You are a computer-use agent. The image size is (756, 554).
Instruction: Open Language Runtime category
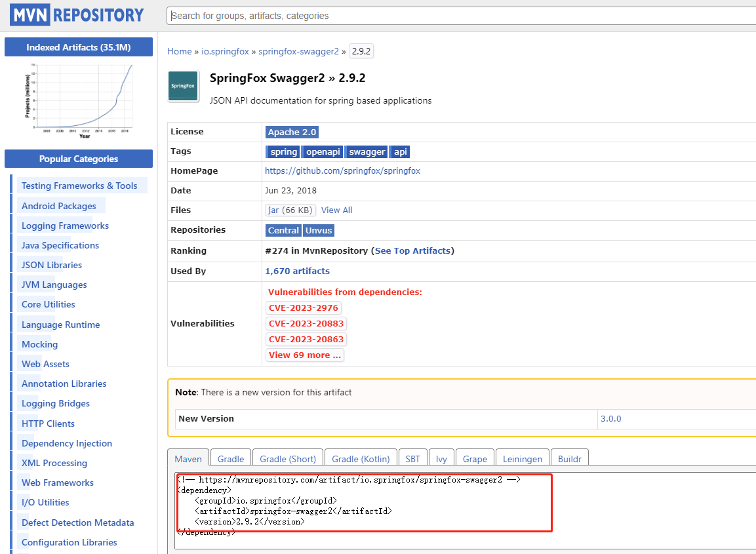tap(61, 325)
